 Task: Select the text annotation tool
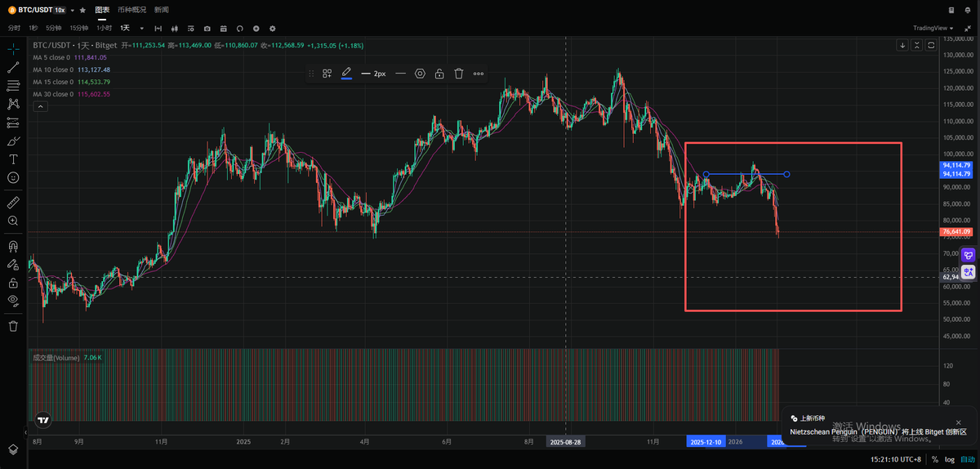13,159
